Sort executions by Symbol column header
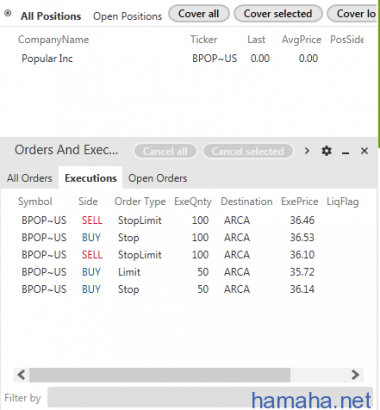Screen dimensions: 380x410 pyautogui.click(x=35, y=201)
